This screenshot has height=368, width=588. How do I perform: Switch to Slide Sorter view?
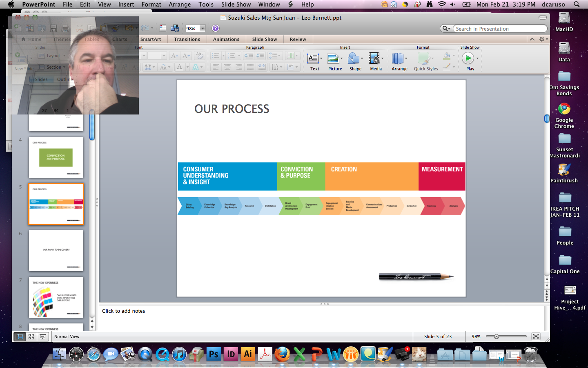pos(31,337)
